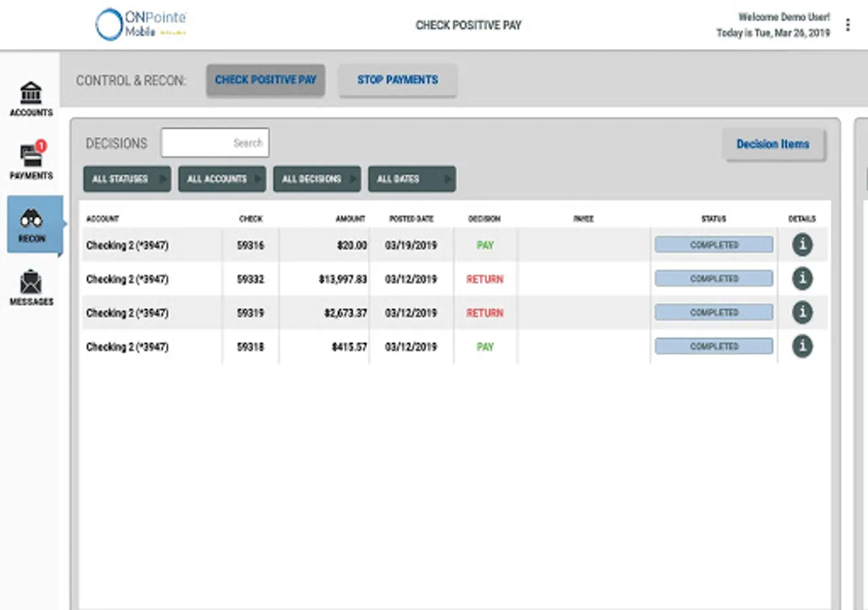This screenshot has height=610, width=868.
Task: View details for check 59332
Action: pos(802,279)
